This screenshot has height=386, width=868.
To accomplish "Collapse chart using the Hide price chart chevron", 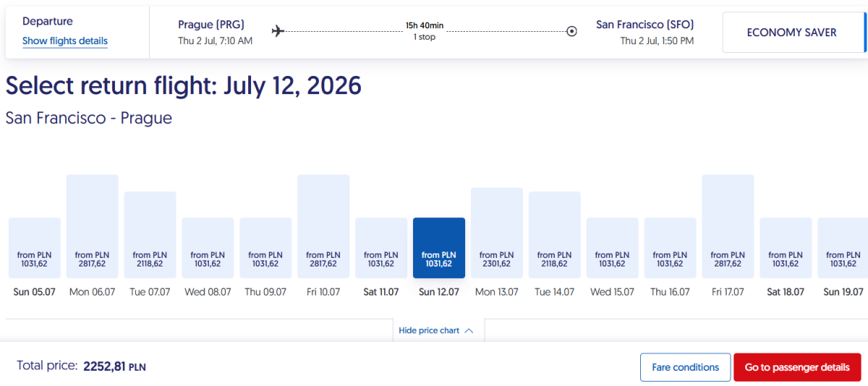I will (469, 330).
